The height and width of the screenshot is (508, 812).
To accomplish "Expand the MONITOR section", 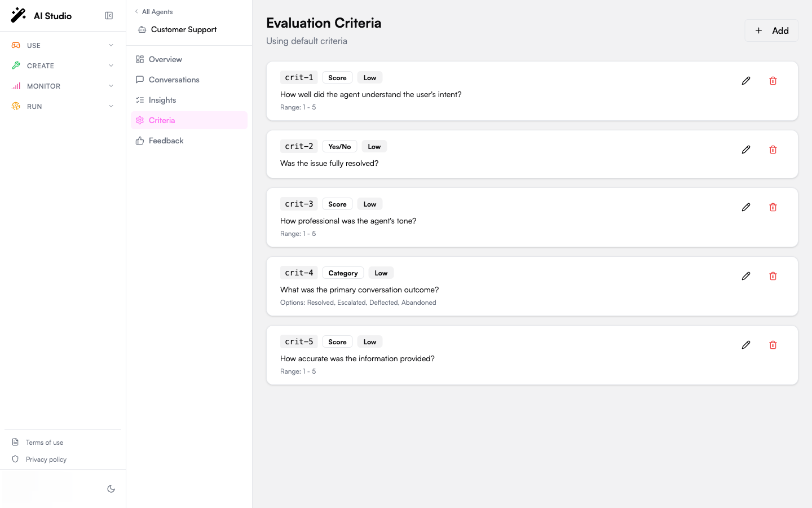I will [63, 86].
